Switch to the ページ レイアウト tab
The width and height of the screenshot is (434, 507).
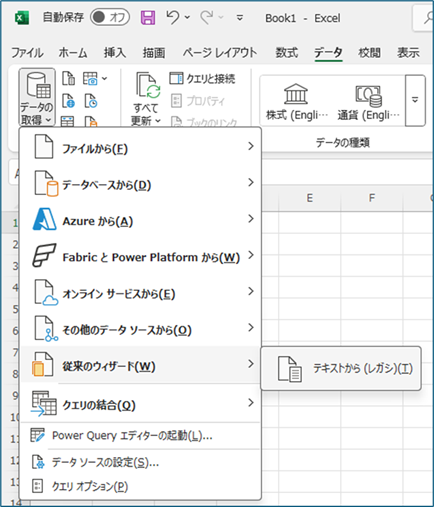click(x=220, y=53)
